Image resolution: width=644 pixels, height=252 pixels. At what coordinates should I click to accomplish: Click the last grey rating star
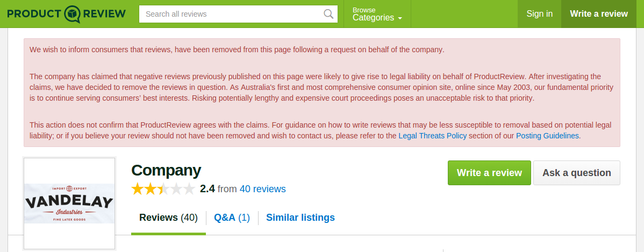(x=189, y=189)
